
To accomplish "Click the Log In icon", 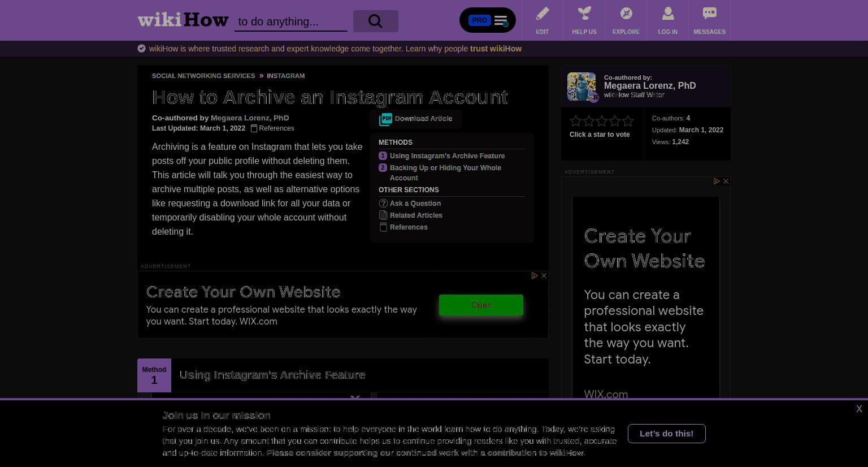I will [x=668, y=13].
